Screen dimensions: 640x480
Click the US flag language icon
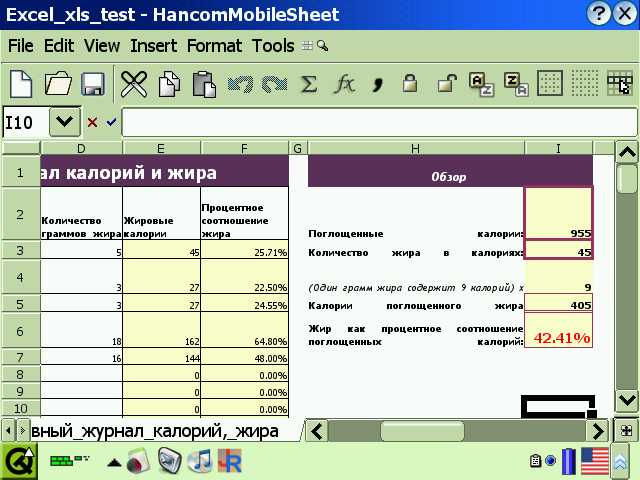pos(595,462)
